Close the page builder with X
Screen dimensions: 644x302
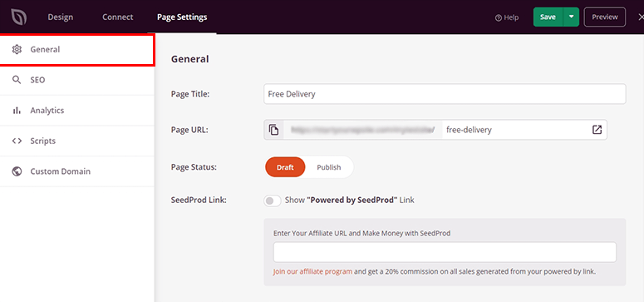tap(641, 17)
